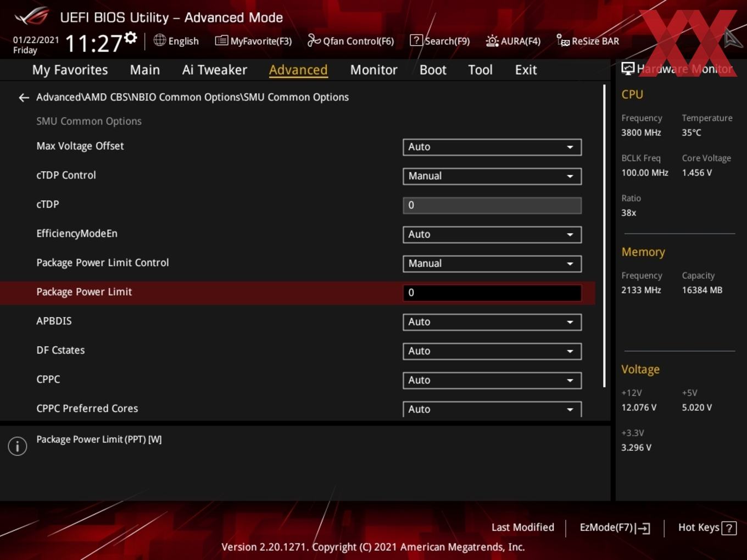Select the DF Cstates row label
747x560 pixels.
pos(60,350)
